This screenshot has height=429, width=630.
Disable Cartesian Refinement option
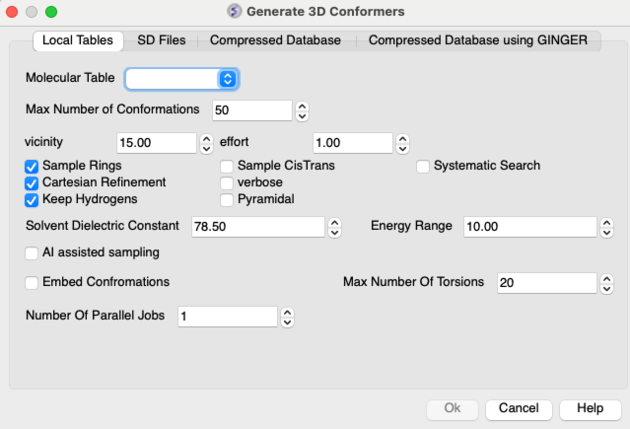32,183
